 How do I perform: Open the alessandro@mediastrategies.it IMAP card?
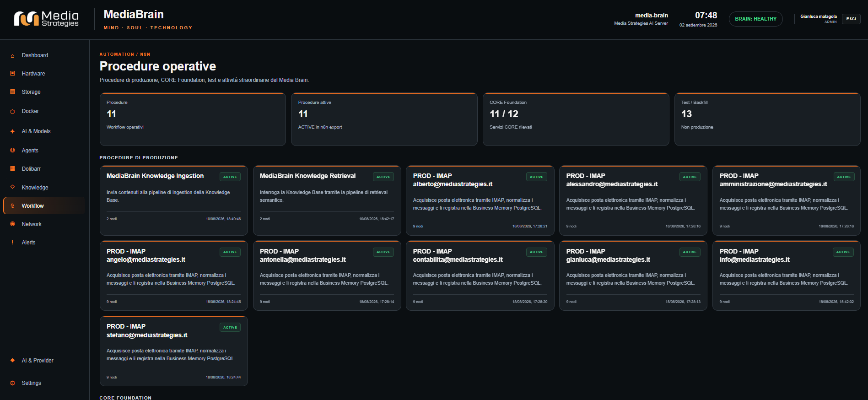click(x=633, y=200)
